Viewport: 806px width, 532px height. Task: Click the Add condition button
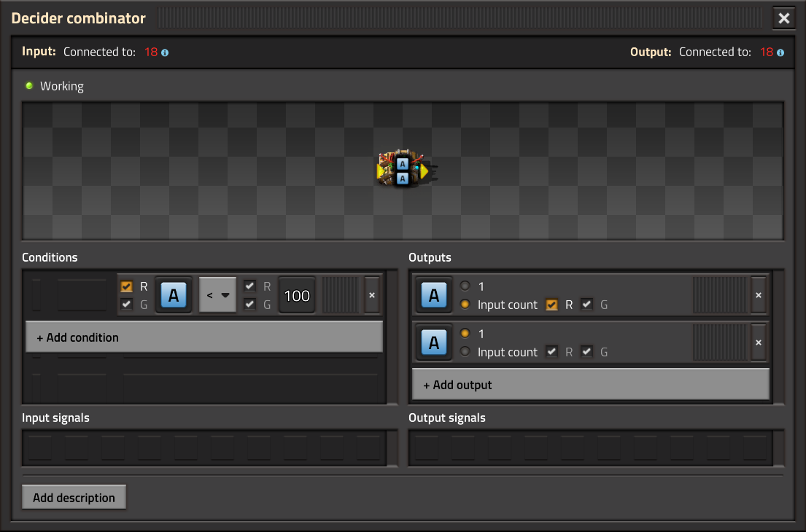pyautogui.click(x=204, y=337)
